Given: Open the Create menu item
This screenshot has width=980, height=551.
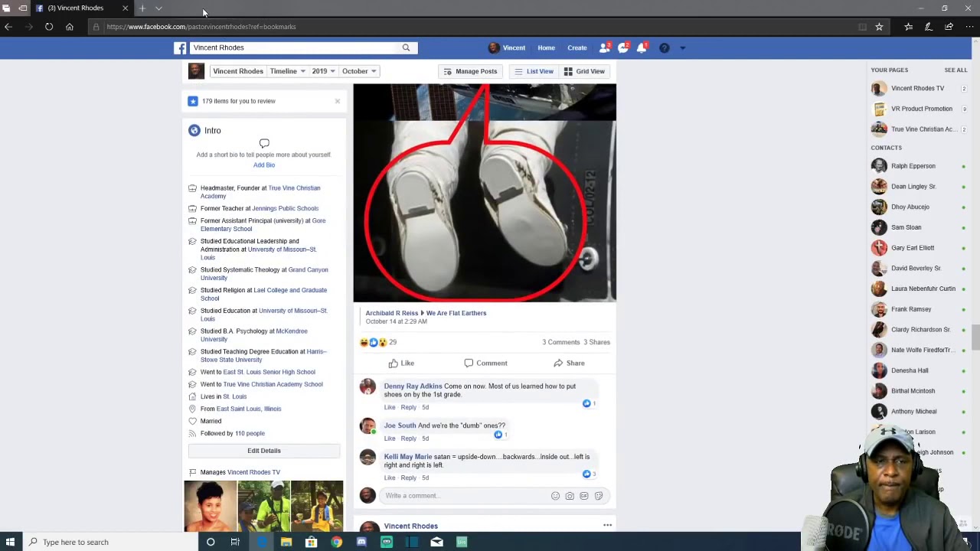Looking at the screenshot, I should point(577,47).
